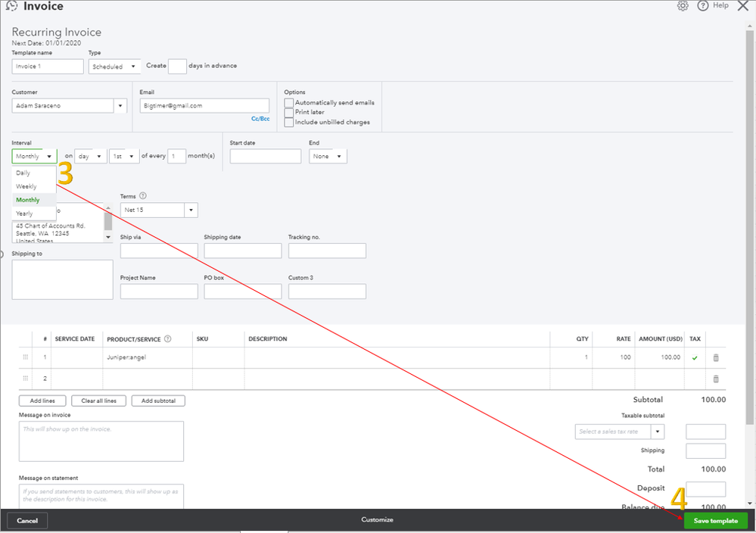756x533 pixels.
Task: Open the Customer dropdown arrow
Action: tap(120, 106)
